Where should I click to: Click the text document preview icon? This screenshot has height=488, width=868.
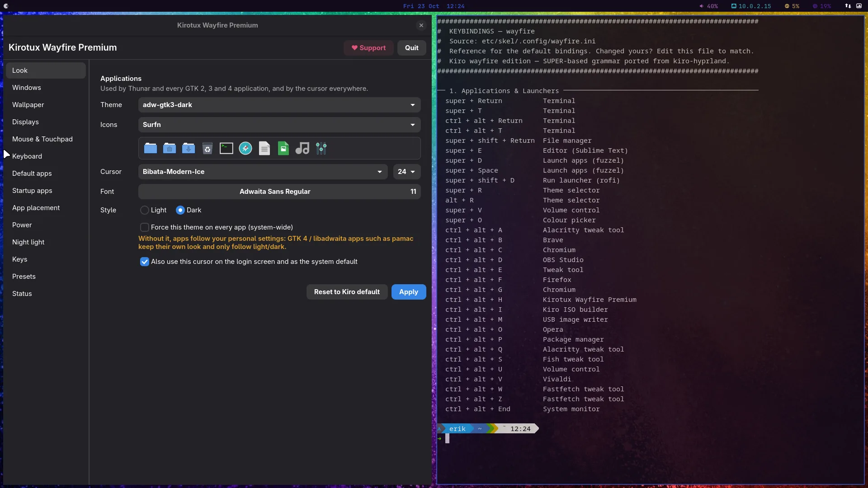tap(264, 148)
